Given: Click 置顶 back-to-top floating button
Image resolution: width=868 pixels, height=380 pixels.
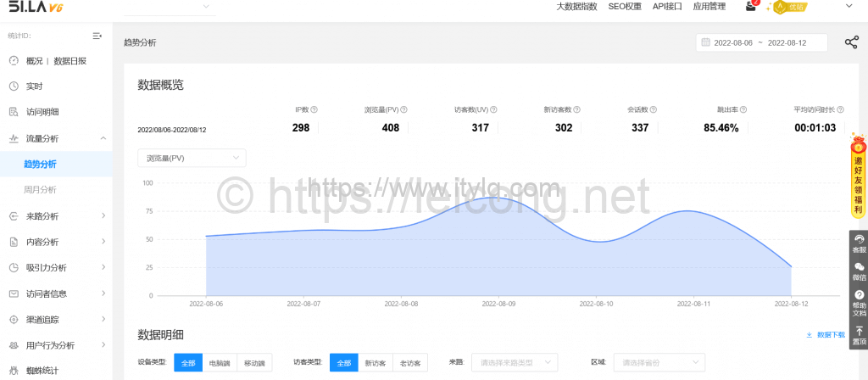Looking at the screenshot, I should 860,335.
